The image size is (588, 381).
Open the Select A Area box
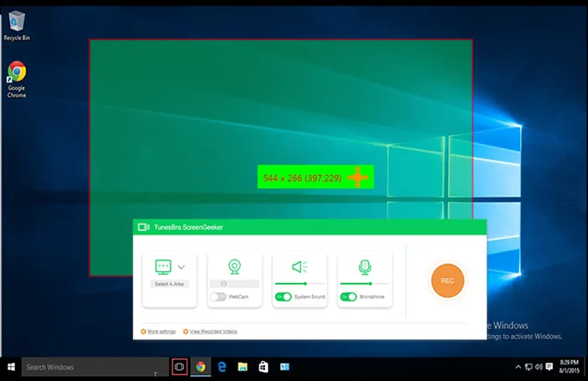point(170,284)
